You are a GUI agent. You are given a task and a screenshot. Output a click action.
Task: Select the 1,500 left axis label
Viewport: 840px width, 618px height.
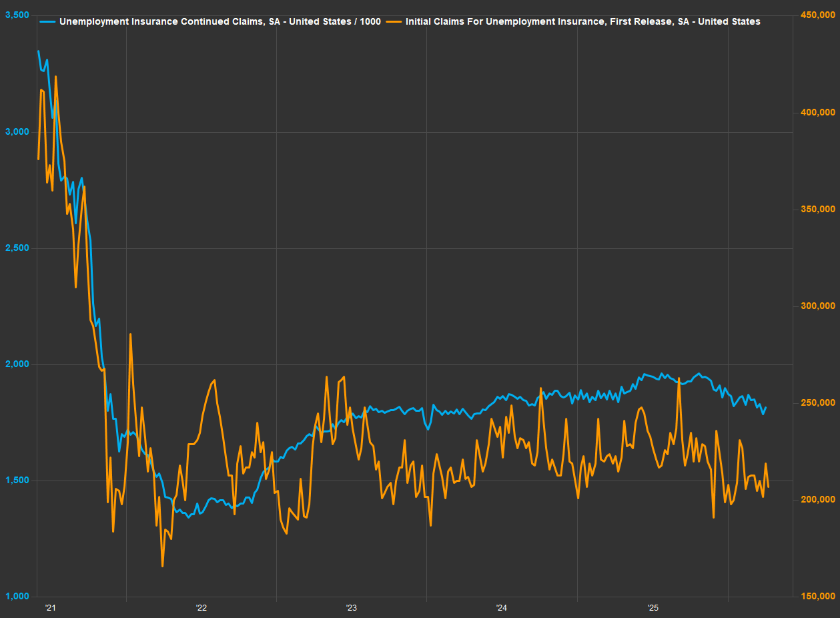tap(18, 481)
